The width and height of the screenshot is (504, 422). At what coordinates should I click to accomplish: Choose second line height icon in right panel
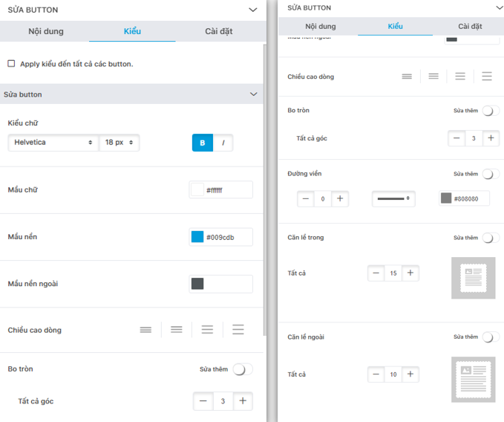coord(433,77)
